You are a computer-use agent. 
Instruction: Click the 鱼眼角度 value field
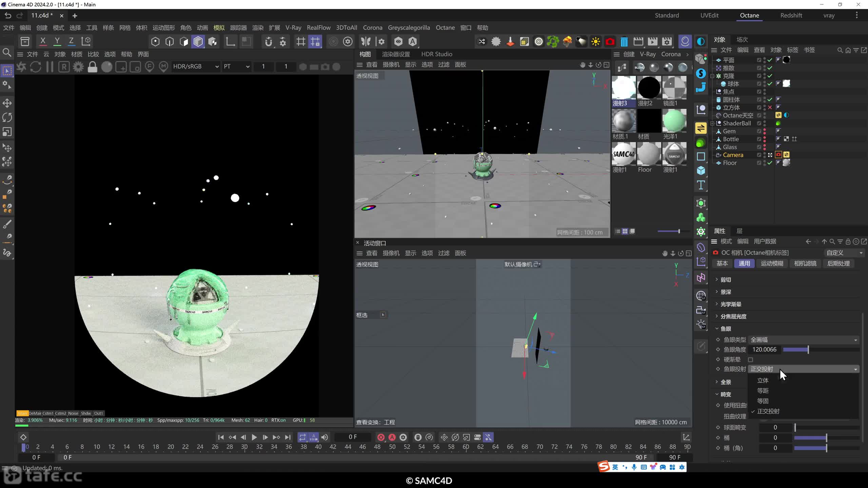764,349
